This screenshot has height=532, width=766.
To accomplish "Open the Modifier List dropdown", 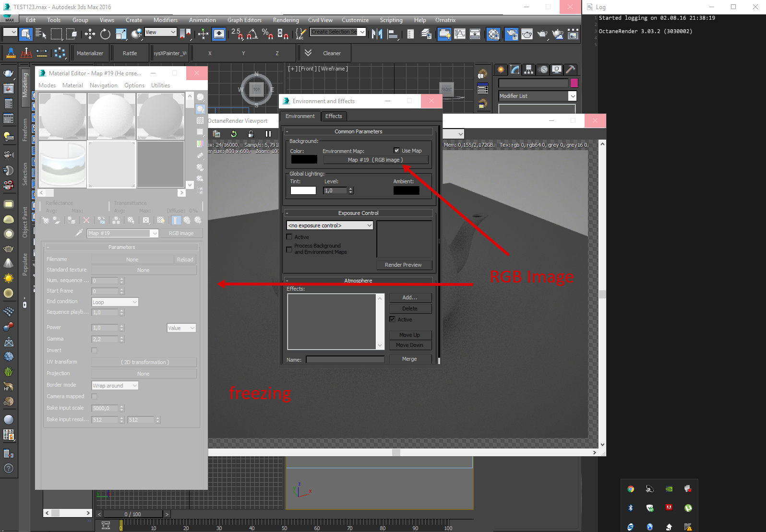I will pos(537,96).
